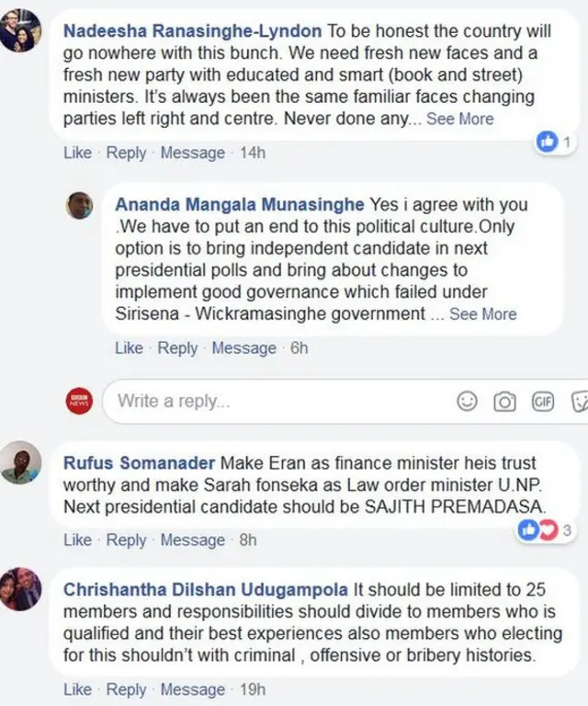Type in the Write a reply field
The image size is (588, 706).
pos(276,402)
